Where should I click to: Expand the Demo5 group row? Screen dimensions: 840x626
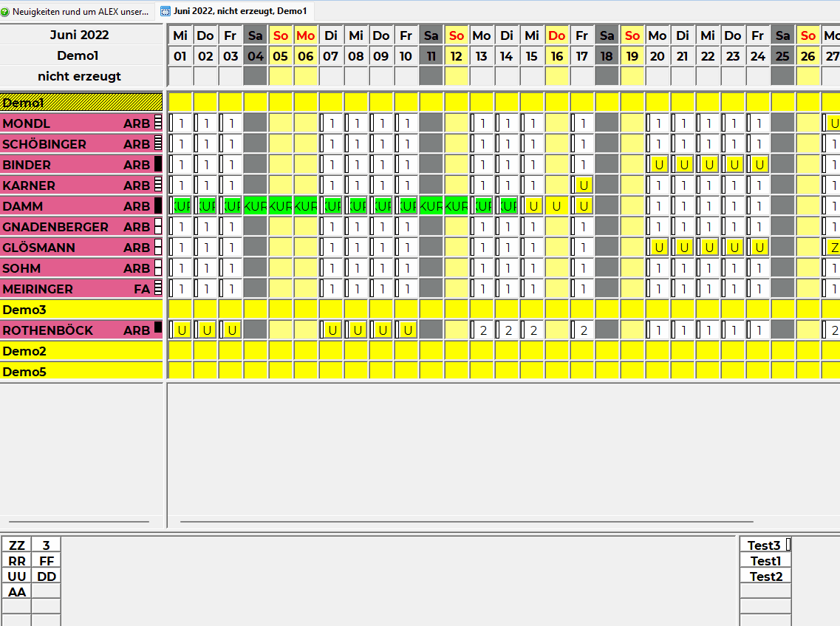(x=81, y=372)
